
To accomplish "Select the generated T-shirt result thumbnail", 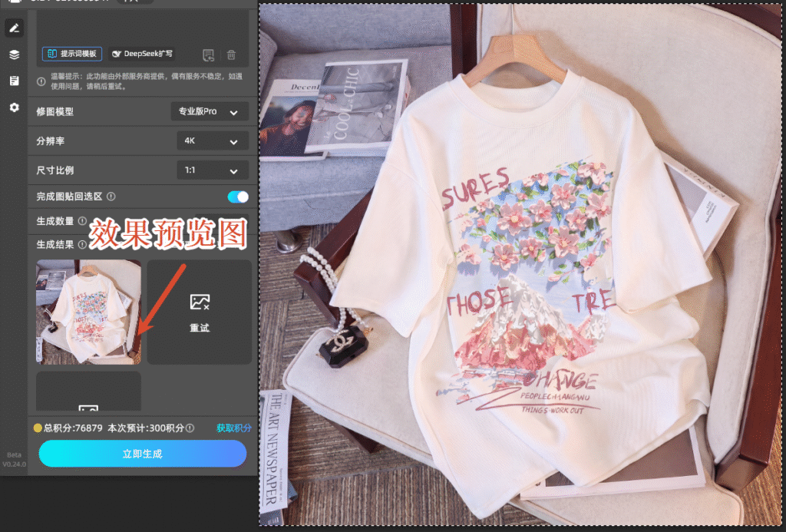I will [x=88, y=312].
